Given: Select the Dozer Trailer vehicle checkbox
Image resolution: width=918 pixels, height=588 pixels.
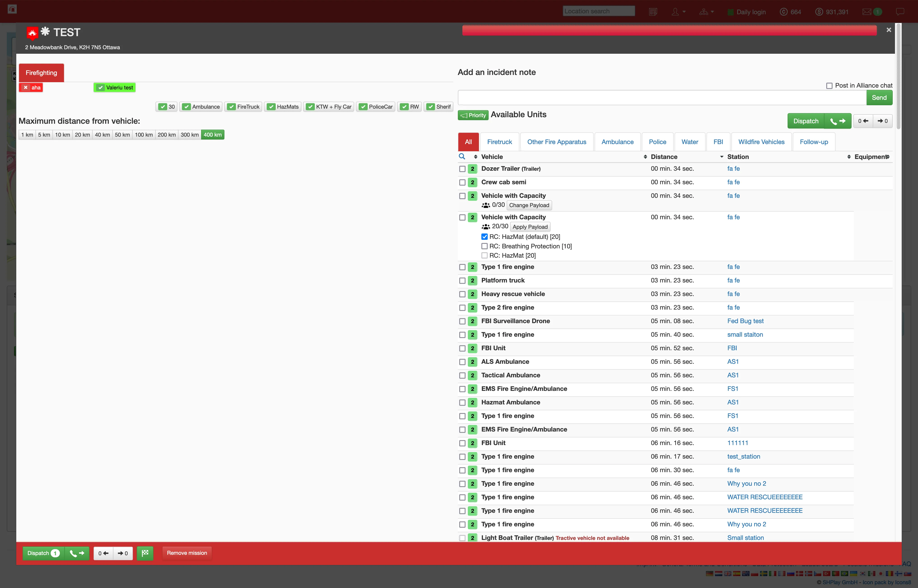Looking at the screenshot, I should 462,169.
